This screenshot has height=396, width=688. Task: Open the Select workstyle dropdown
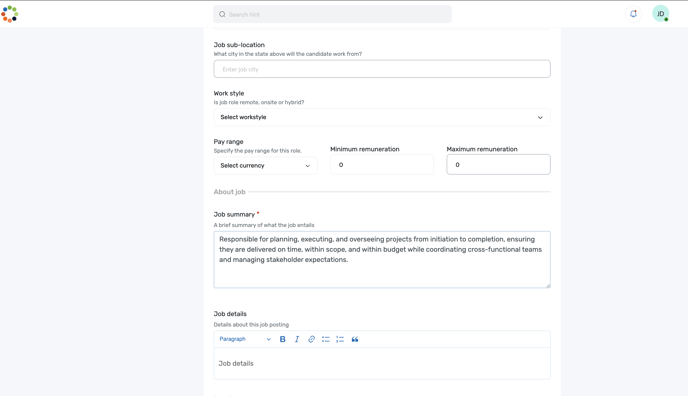coord(382,117)
